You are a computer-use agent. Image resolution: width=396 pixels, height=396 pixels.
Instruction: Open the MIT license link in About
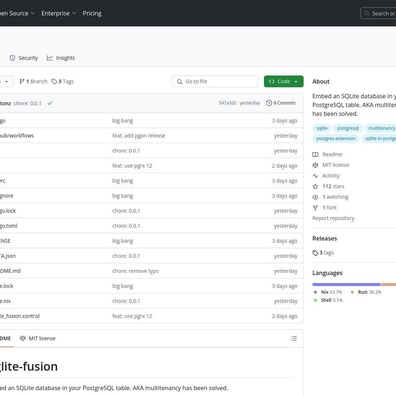[x=336, y=165]
